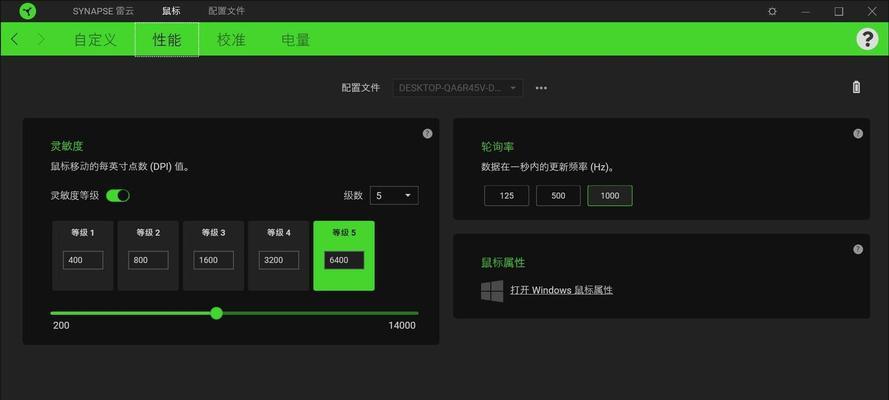The height and width of the screenshot is (400, 889).
Task: Toggle the 灵敏度等级 switch
Action: (x=118, y=195)
